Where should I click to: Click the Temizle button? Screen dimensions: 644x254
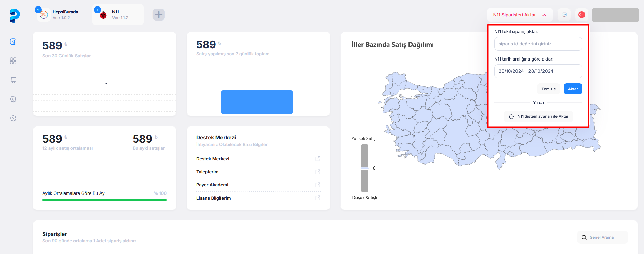click(x=548, y=89)
